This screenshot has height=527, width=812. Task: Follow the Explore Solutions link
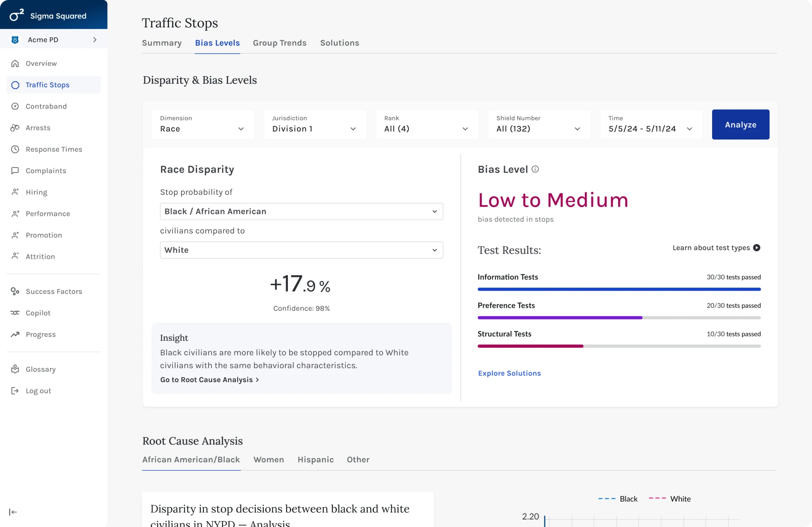point(509,373)
